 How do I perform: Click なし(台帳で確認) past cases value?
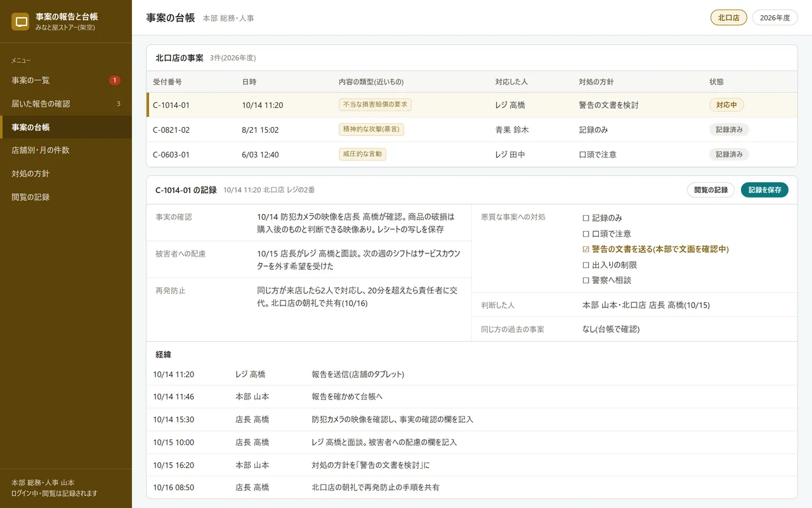611,330
